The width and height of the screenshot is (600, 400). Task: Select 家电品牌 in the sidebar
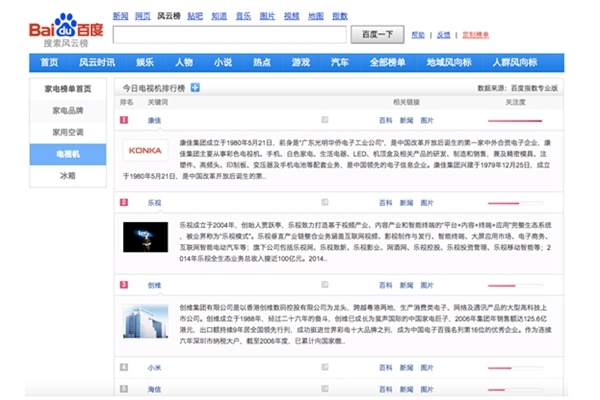(x=68, y=111)
